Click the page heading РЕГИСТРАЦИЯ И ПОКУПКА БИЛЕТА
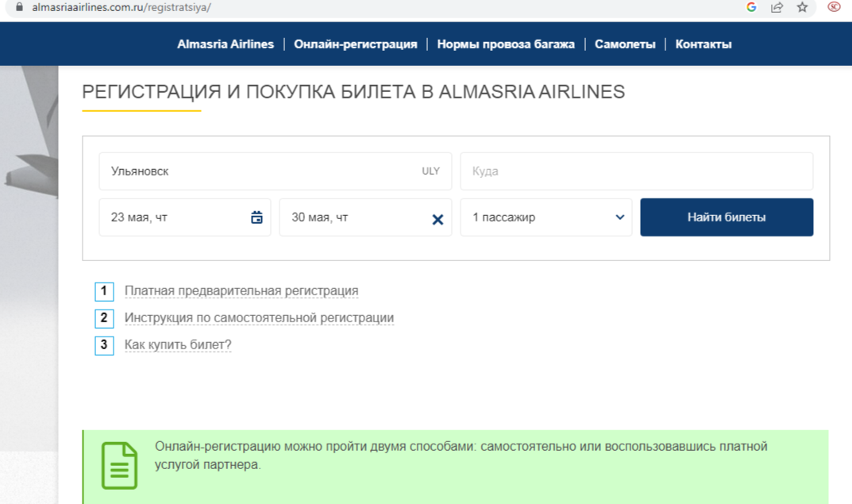The width and height of the screenshot is (852, 504). (353, 92)
